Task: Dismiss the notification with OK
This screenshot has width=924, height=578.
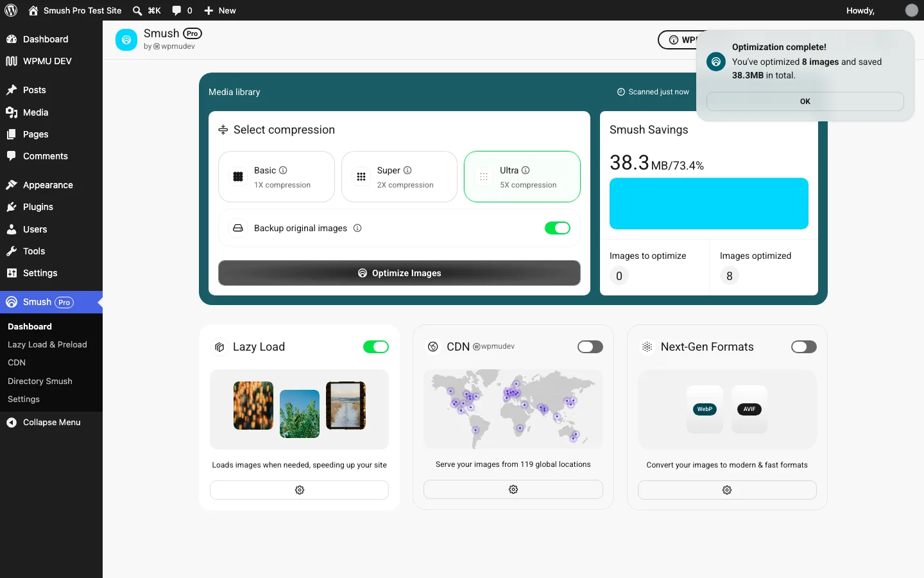Action: click(805, 101)
